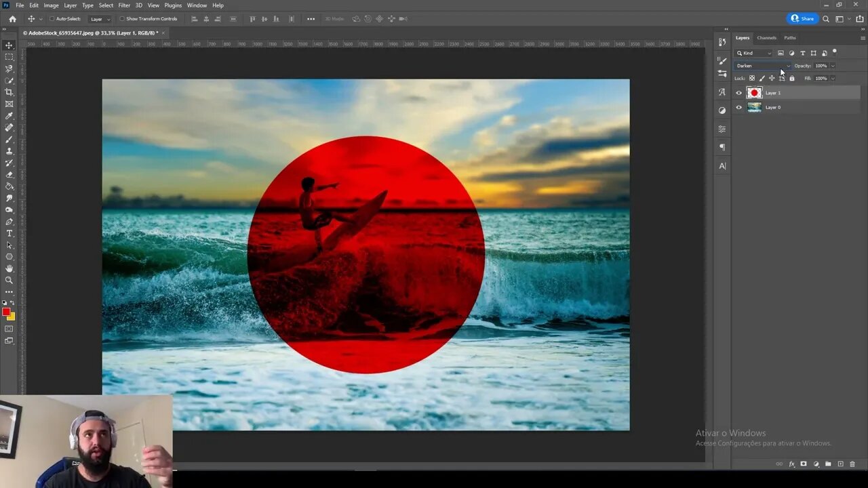Click the Layer 1 thumbnail

pyautogui.click(x=754, y=93)
